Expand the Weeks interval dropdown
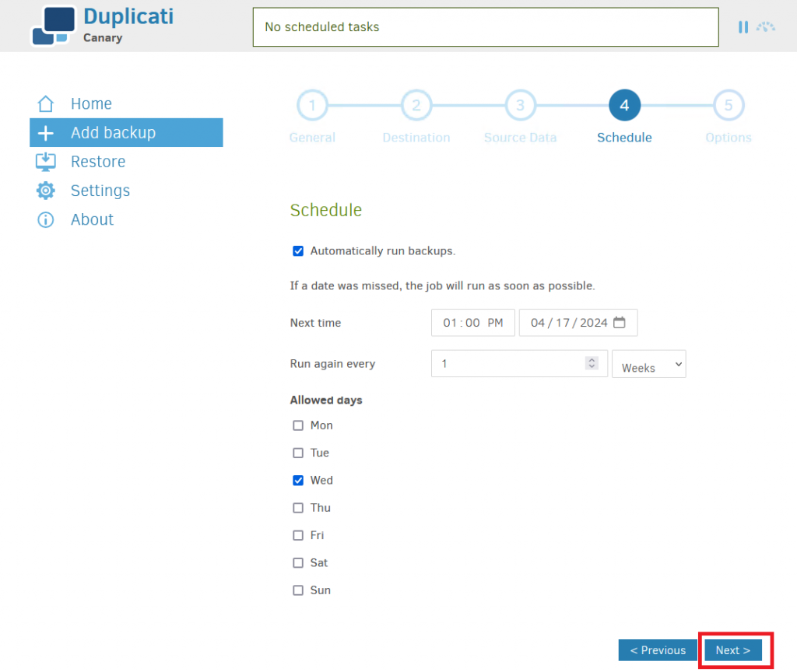This screenshot has width=797, height=672. (648, 364)
